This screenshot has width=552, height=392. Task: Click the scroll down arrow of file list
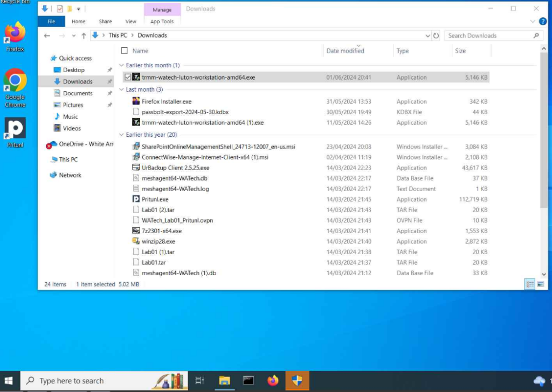point(543,274)
